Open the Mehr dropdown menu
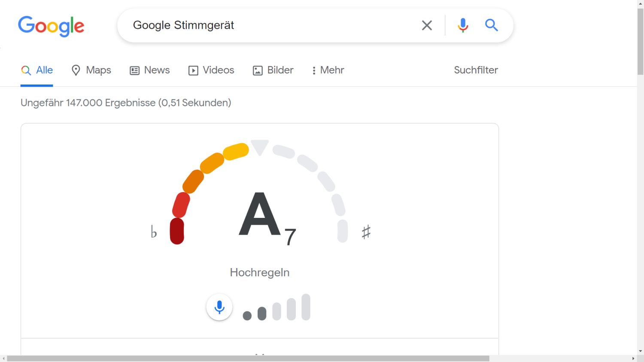The width and height of the screenshot is (644, 362). (328, 70)
